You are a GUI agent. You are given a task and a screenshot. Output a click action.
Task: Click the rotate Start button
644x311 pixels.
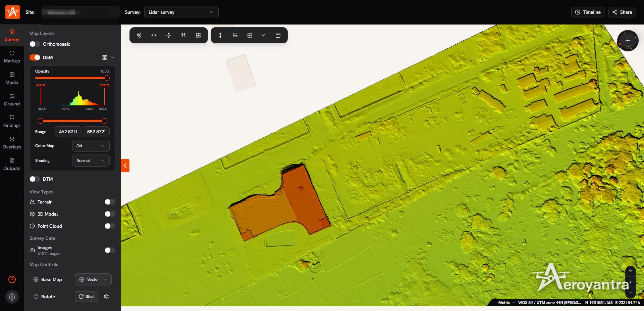87,297
